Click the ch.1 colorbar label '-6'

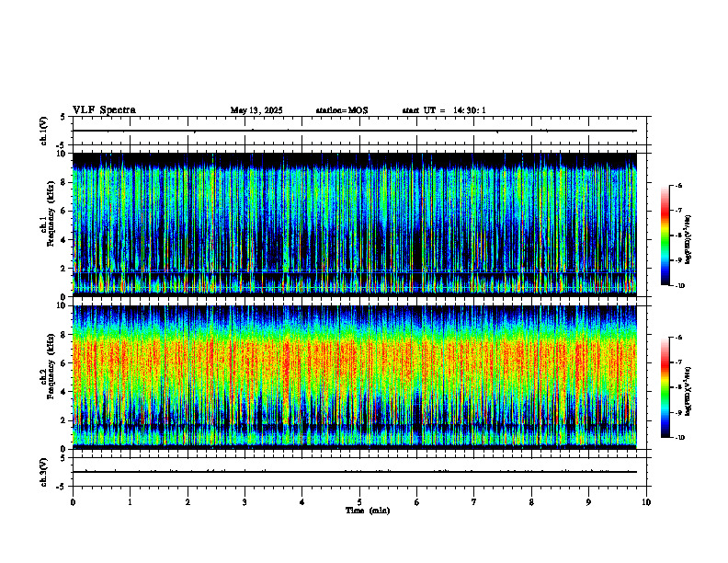[x=678, y=185]
